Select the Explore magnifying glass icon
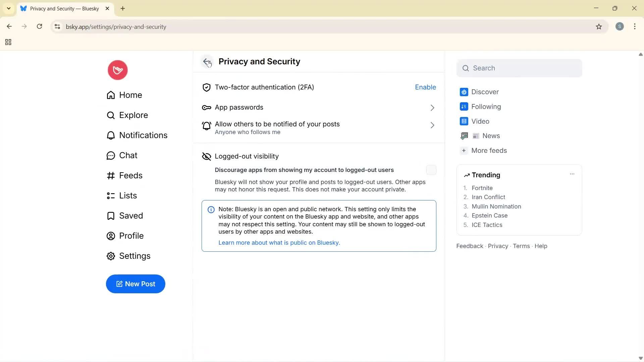 [111, 115]
